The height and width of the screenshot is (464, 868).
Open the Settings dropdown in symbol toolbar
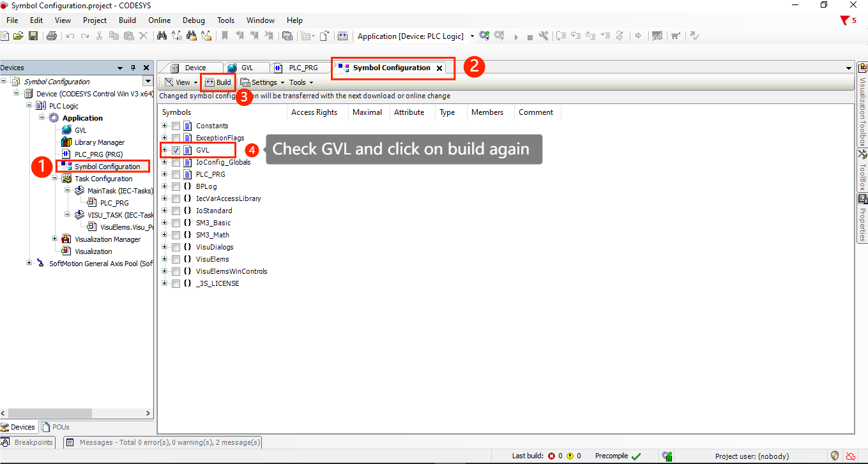[263, 82]
